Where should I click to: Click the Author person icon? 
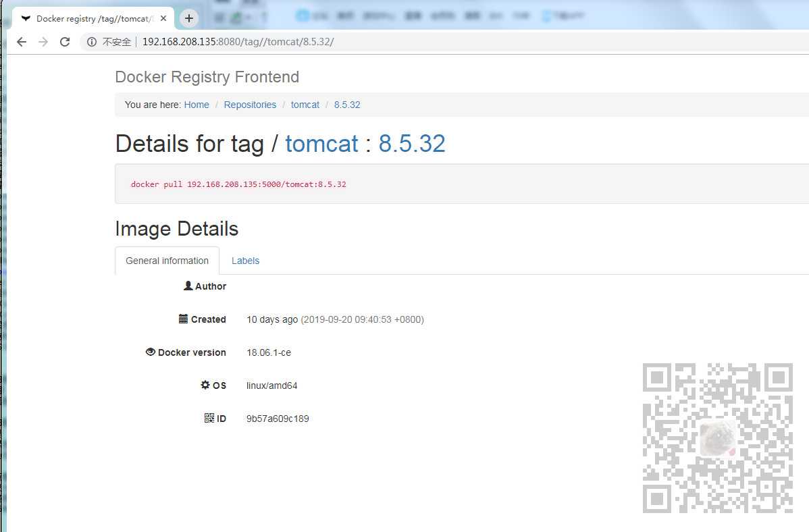[188, 286]
